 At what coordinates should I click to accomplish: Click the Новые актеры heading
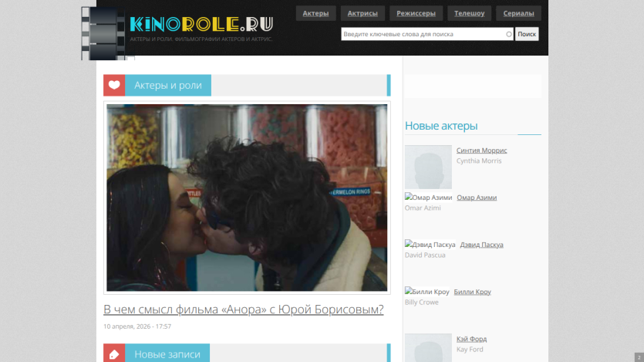tap(441, 126)
